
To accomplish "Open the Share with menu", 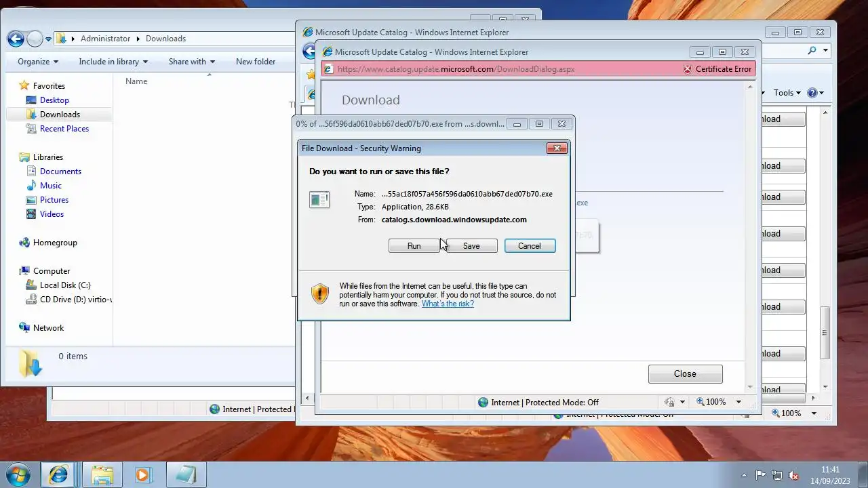I will [x=192, y=62].
